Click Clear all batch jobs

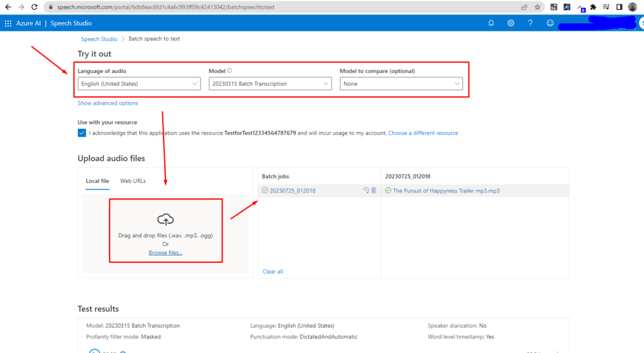(x=273, y=271)
